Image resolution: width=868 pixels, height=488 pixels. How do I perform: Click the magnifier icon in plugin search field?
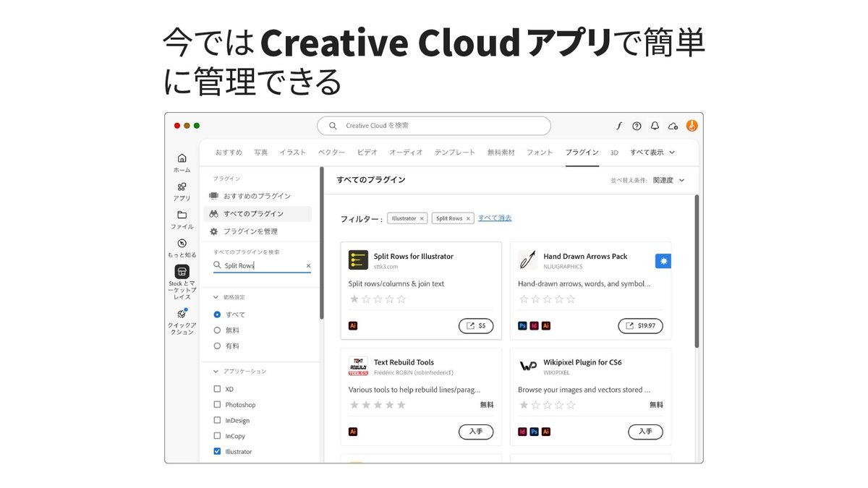(x=218, y=266)
